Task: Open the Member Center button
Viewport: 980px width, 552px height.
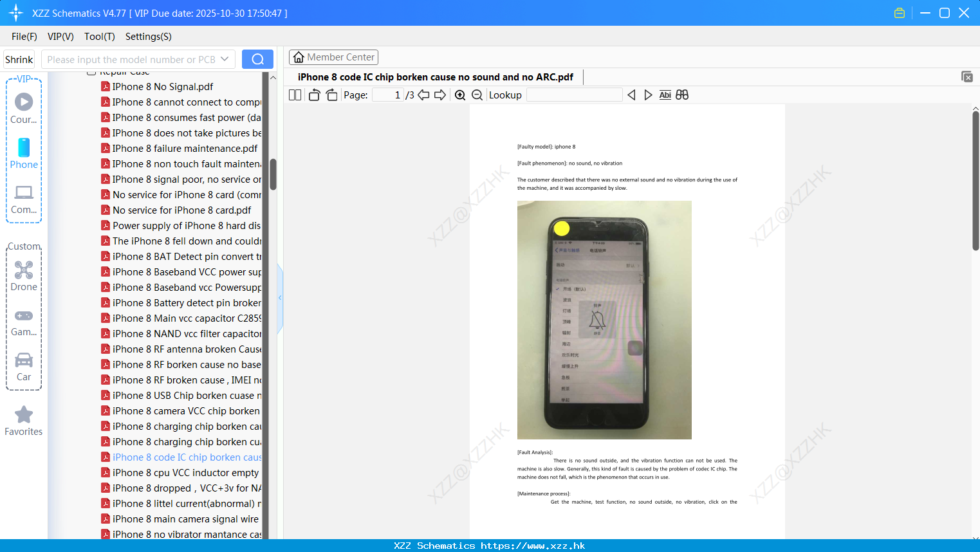Action: (333, 57)
